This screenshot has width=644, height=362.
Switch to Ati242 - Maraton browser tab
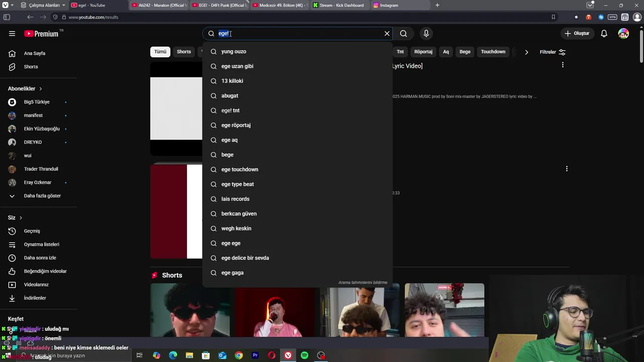pos(158,5)
